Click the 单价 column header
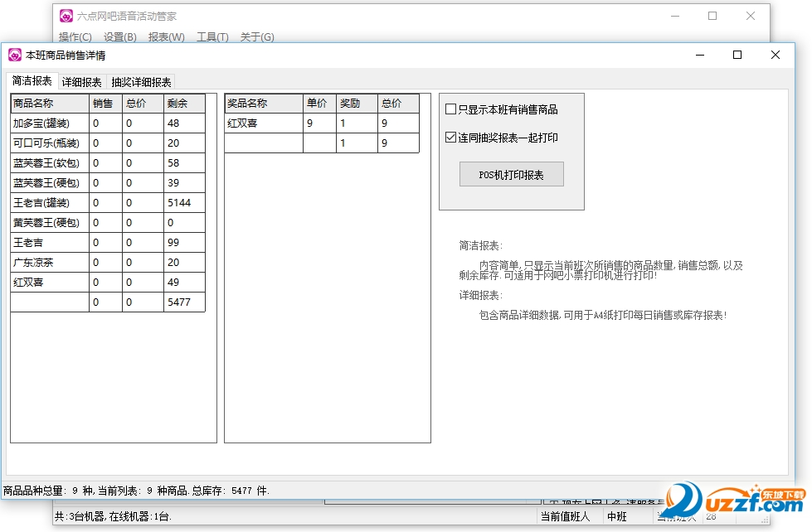The width and height of the screenshot is (812, 532). click(320, 104)
